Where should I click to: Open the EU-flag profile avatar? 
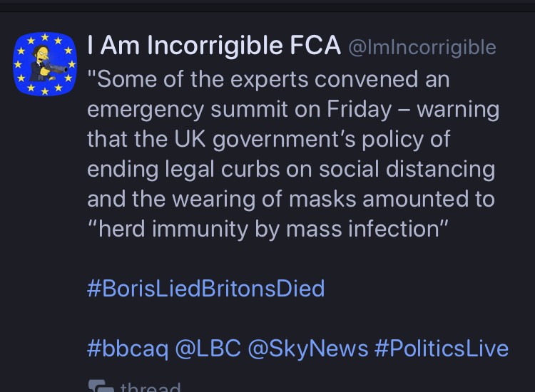point(44,64)
